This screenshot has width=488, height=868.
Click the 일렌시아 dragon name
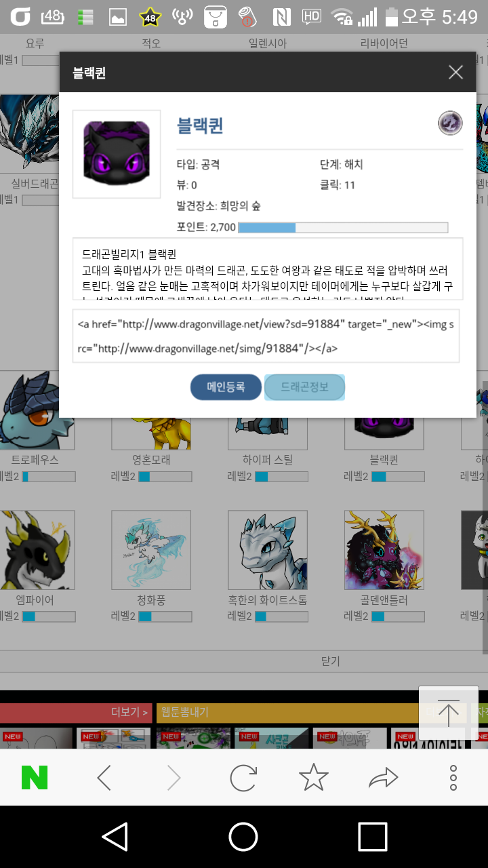[268, 43]
